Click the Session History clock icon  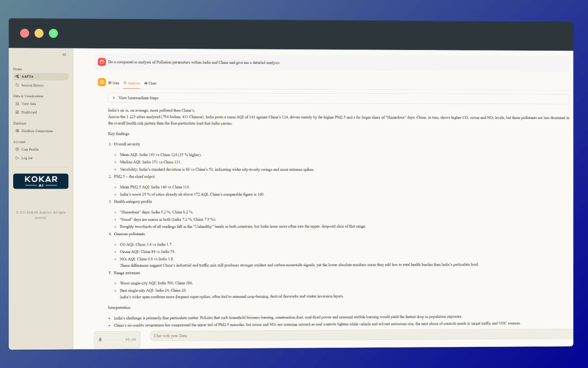point(17,85)
